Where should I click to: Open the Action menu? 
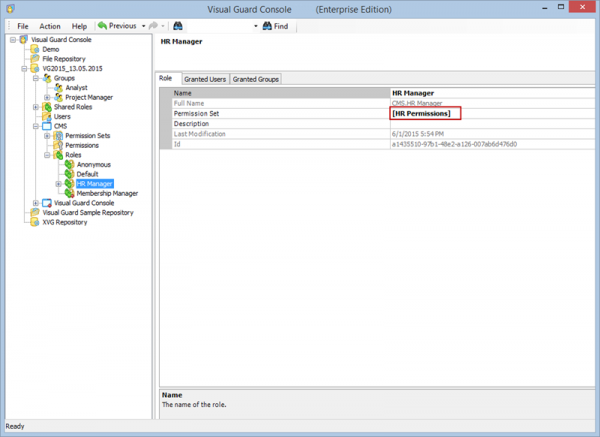click(x=50, y=26)
